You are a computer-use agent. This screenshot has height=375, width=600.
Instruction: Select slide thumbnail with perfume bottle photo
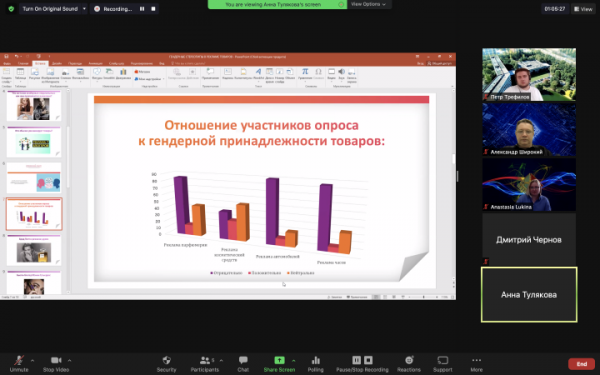pos(34,250)
